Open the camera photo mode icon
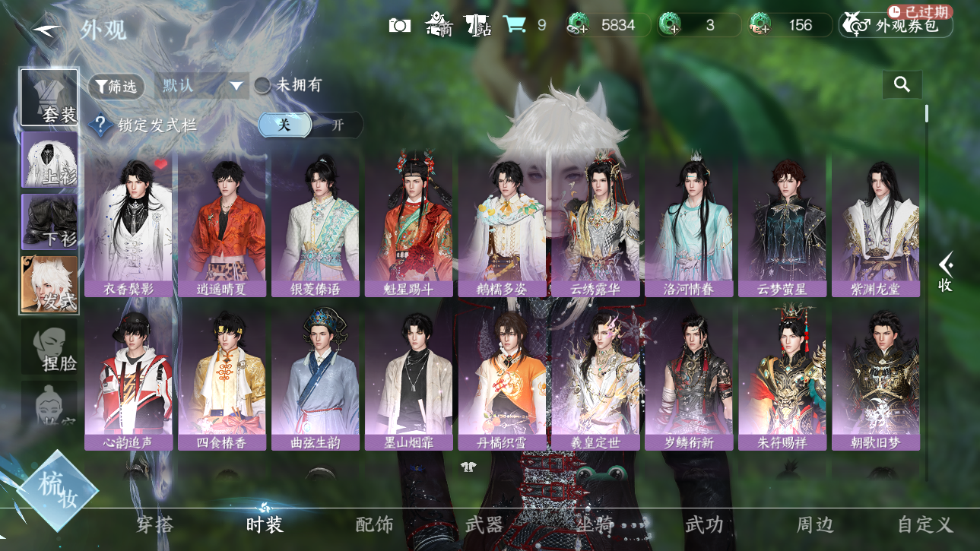 click(x=400, y=25)
